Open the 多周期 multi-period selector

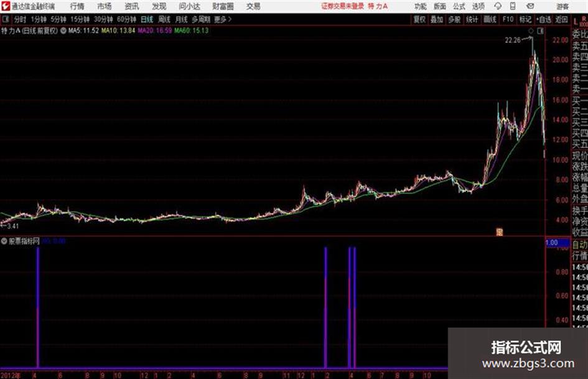click(201, 19)
